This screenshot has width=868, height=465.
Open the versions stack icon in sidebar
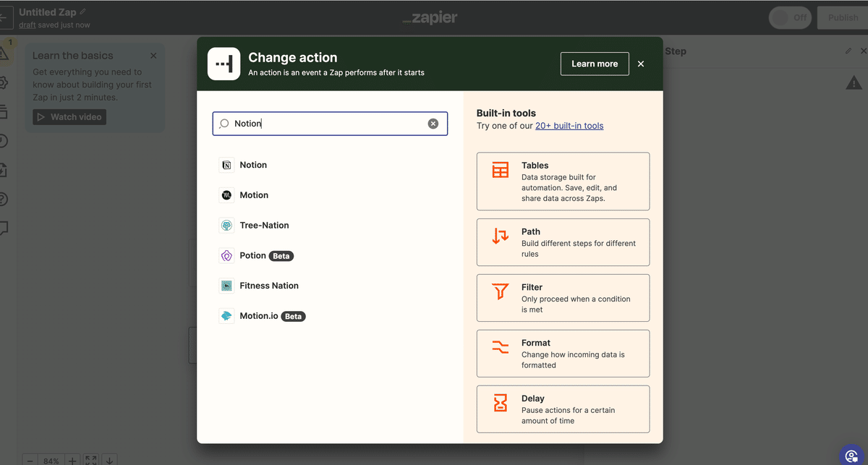coord(3,111)
